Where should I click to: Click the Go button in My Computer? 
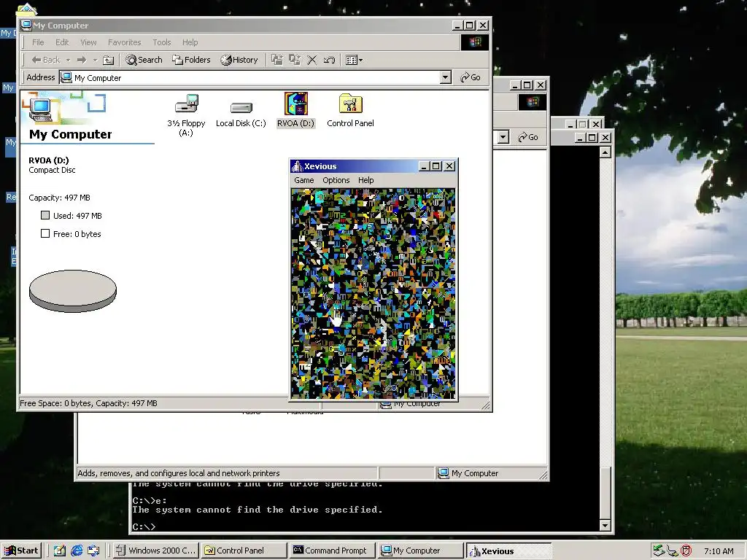point(471,77)
